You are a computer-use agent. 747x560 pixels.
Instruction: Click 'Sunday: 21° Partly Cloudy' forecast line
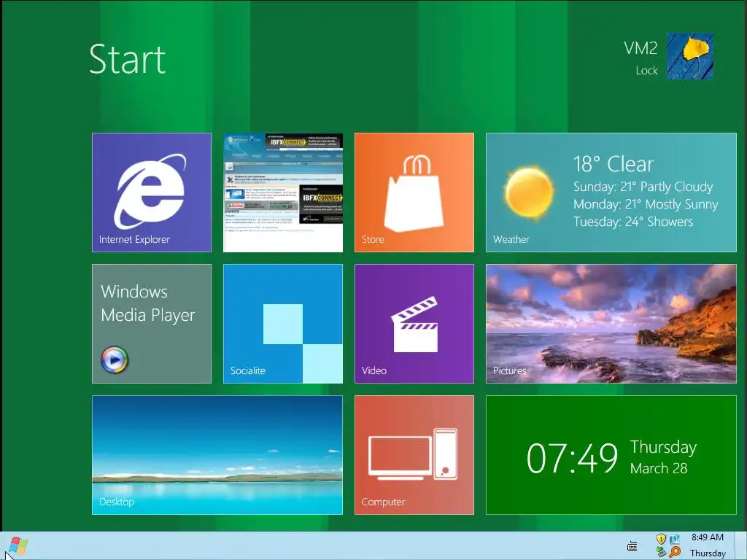pyautogui.click(x=643, y=187)
